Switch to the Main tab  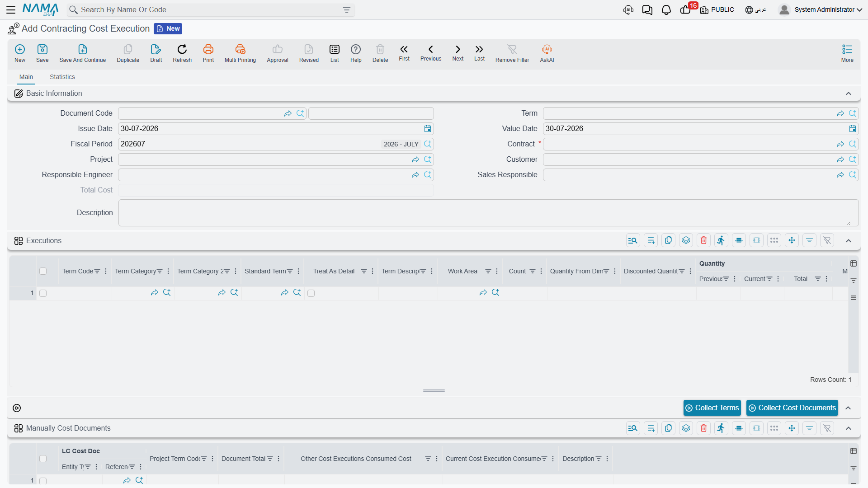click(26, 77)
